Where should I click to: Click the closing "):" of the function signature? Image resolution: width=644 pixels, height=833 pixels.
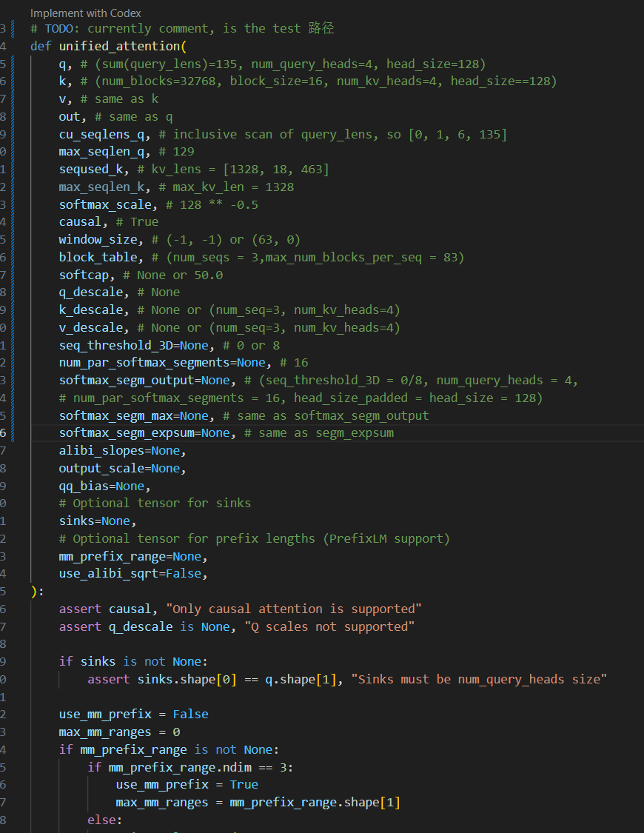[x=37, y=592]
